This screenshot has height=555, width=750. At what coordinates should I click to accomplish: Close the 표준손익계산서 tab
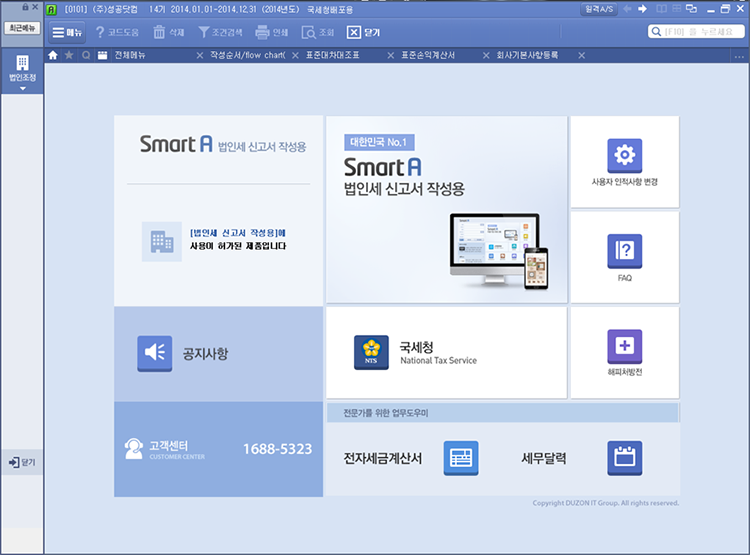(486, 56)
